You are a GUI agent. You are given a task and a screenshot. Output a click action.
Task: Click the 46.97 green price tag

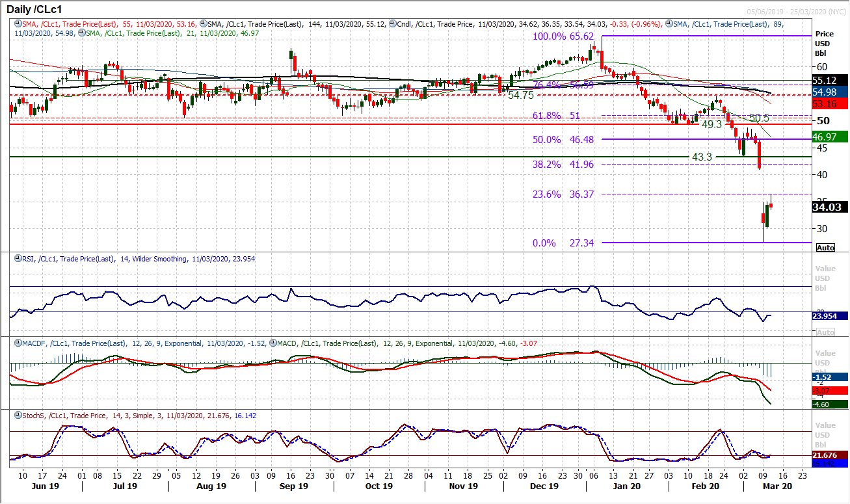click(829, 137)
